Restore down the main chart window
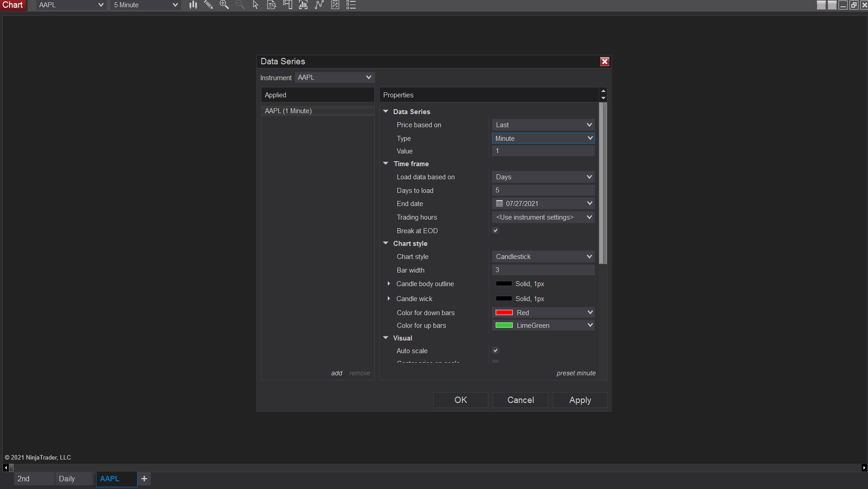Image resolution: width=868 pixels, height=489 pixels. click(854, 5)
